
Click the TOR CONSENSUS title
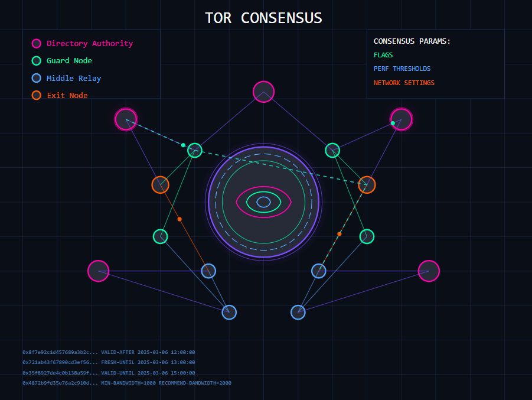click(263, 18)
